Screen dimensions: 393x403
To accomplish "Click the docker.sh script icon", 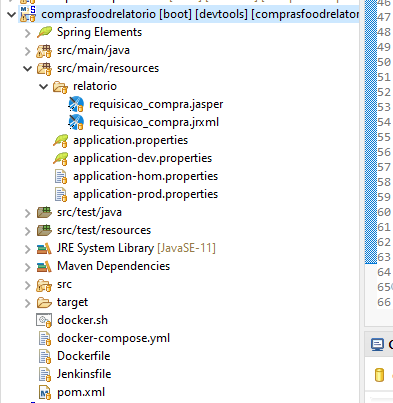I will pyautogui.click(x=44, y=320).
